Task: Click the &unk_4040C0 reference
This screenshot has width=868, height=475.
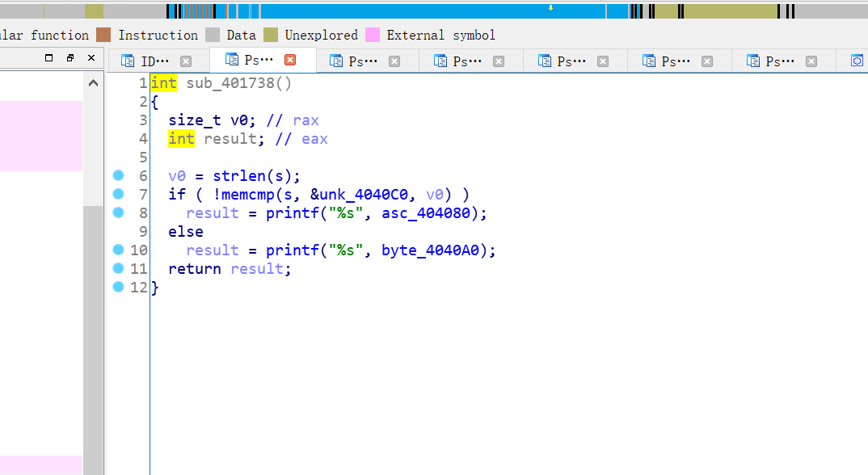Action: pyautogui.click(x=359, y=195)
